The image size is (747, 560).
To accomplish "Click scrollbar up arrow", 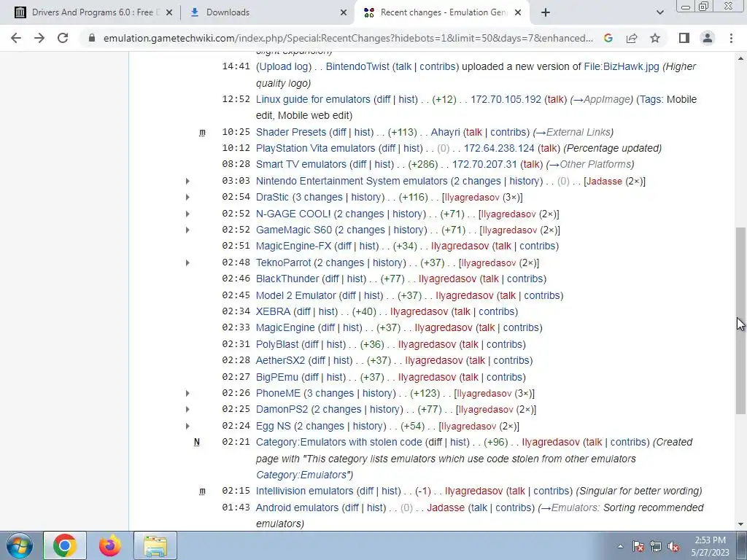I will click(x=740, y=58).
